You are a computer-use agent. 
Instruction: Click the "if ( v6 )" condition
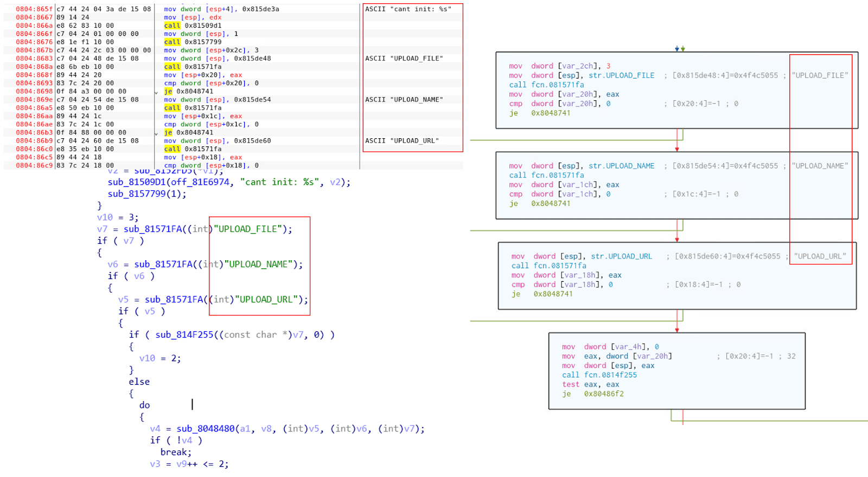(131, 276)
